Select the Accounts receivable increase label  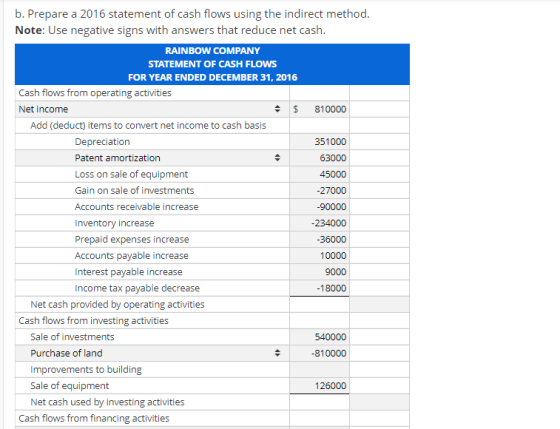point(136,207)
